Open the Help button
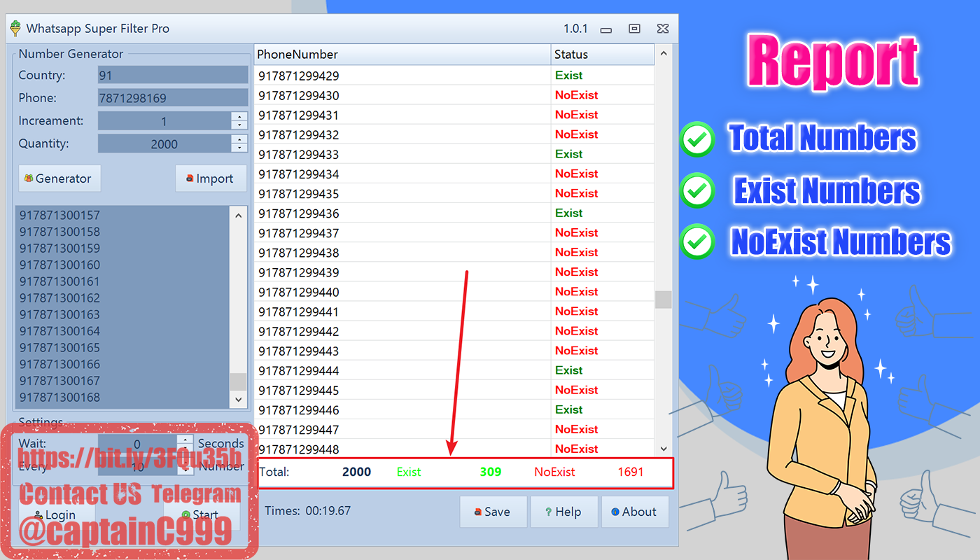This screenshot has width=980, height=560. click(564, 512)
